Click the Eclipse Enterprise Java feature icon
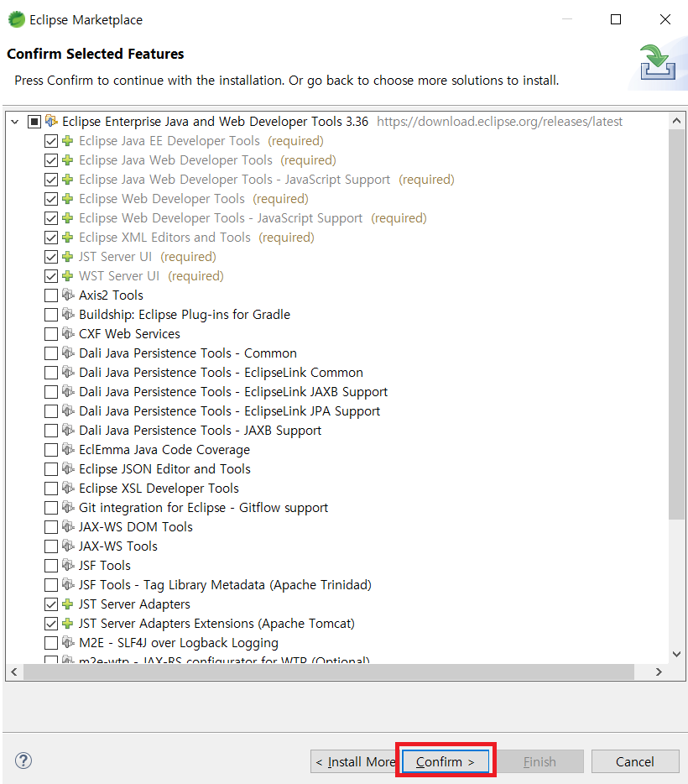This screenshot has height=784, width=688. click(51, 121)
